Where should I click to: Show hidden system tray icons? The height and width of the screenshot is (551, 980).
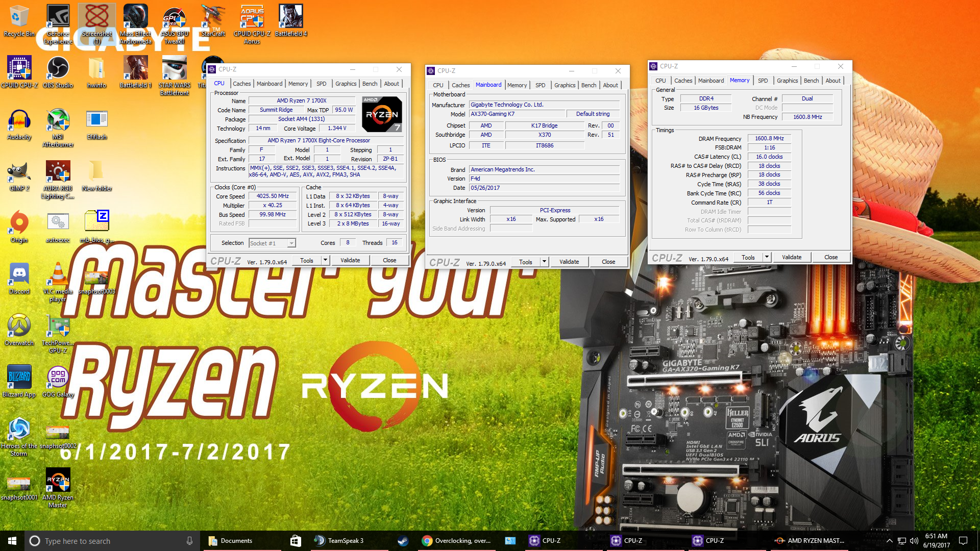pyautogui.click(x=889, y=541)
